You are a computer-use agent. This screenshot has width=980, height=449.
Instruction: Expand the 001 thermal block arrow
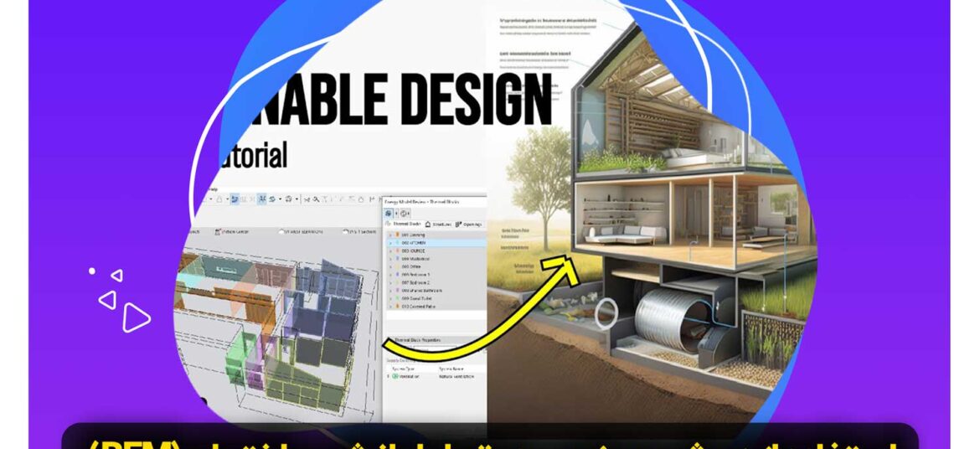[x=390, y=235]
